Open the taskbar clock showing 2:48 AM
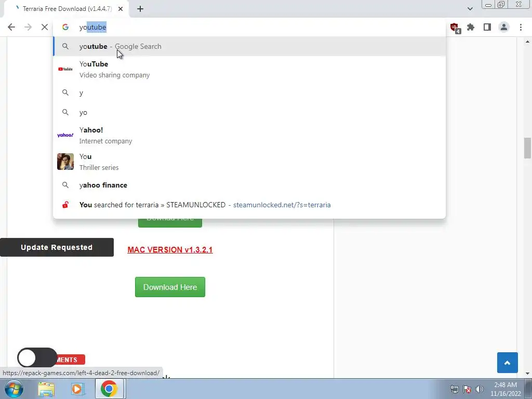Viewport: 532px width, 399px height. coord(506,389)
